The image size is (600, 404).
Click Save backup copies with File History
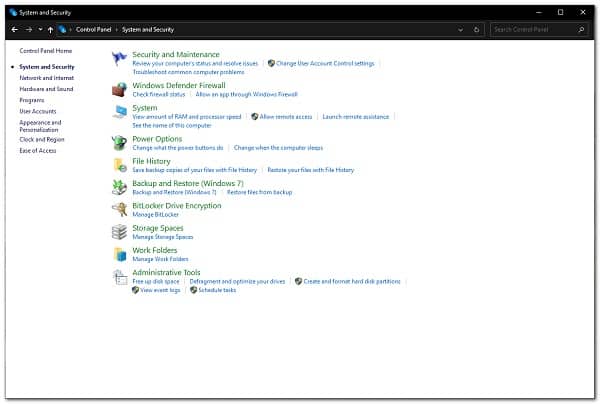(195, 169)
